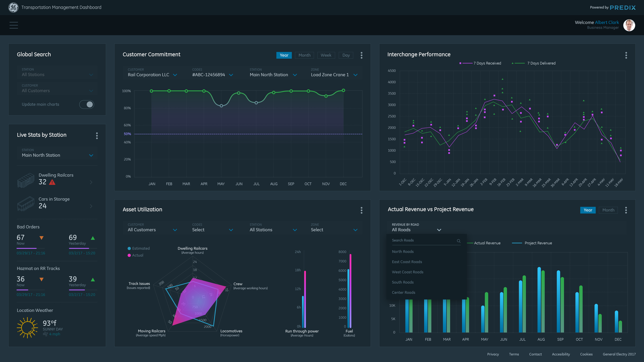
Task: Open Interchange Performance kebab options menu
Action: click(x=626, y=55)
